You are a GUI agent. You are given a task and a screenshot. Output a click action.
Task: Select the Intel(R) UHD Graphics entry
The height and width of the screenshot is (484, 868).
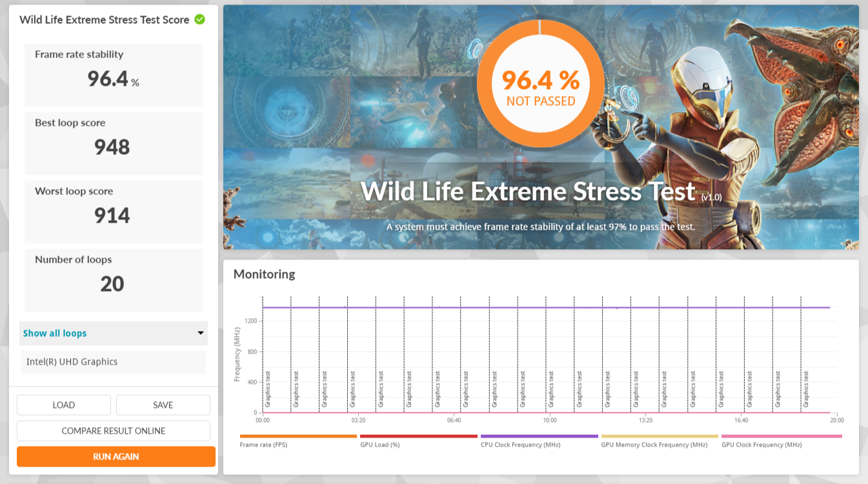[x=114, y=362]
